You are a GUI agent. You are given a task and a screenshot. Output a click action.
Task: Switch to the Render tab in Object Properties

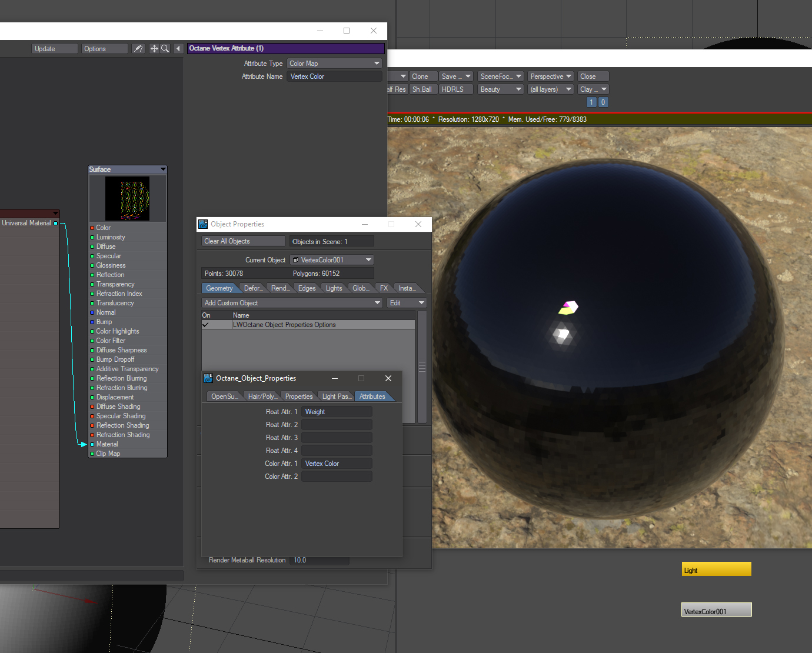[280, 288]
